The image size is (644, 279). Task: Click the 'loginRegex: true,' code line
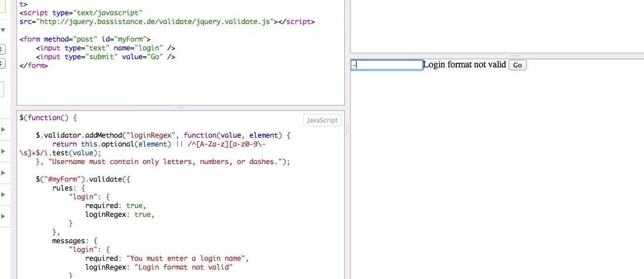coord(120,215)
